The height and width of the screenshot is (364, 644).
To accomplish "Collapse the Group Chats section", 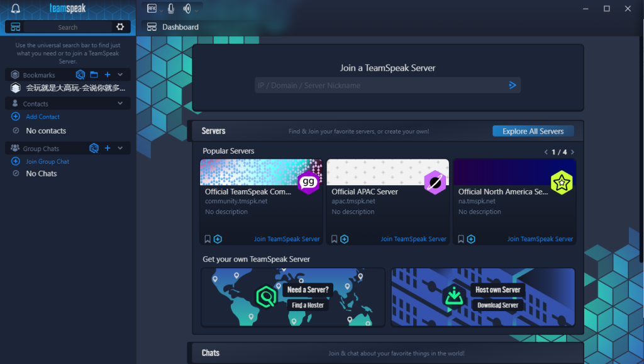I will tap(120, 149).
